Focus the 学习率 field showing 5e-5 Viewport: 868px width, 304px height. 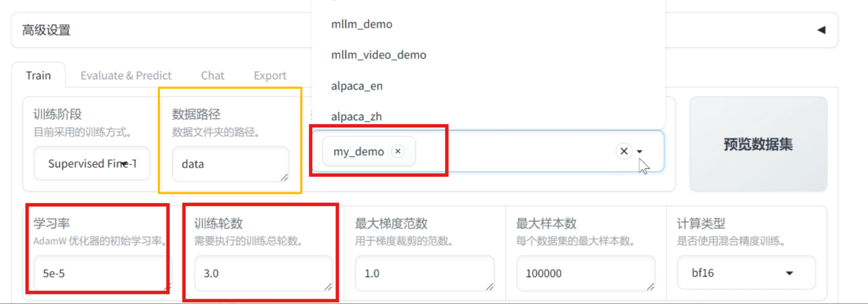click(x=100, y=273)
